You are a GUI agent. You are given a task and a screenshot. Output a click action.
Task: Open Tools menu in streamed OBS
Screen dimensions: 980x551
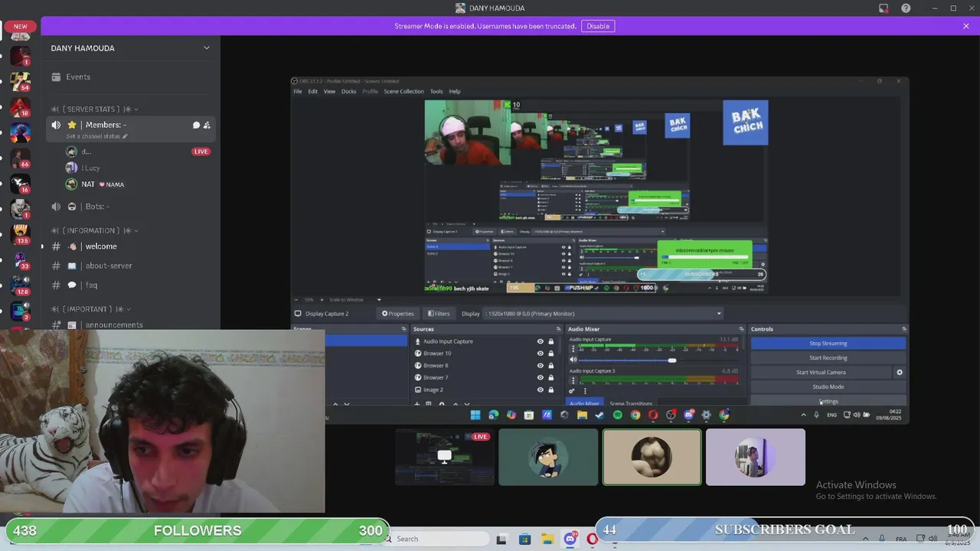coord(436,91)
